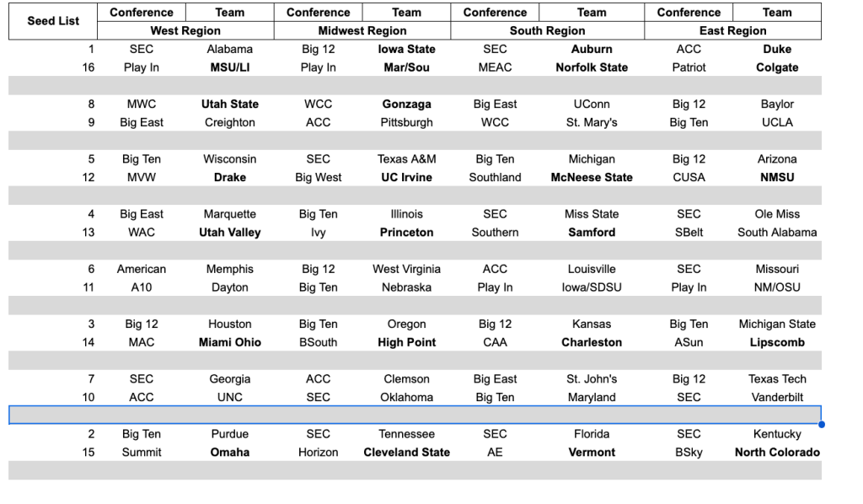Click the Iowa State cell
Viewport: 863px width, 504px height.
point(407,49)
